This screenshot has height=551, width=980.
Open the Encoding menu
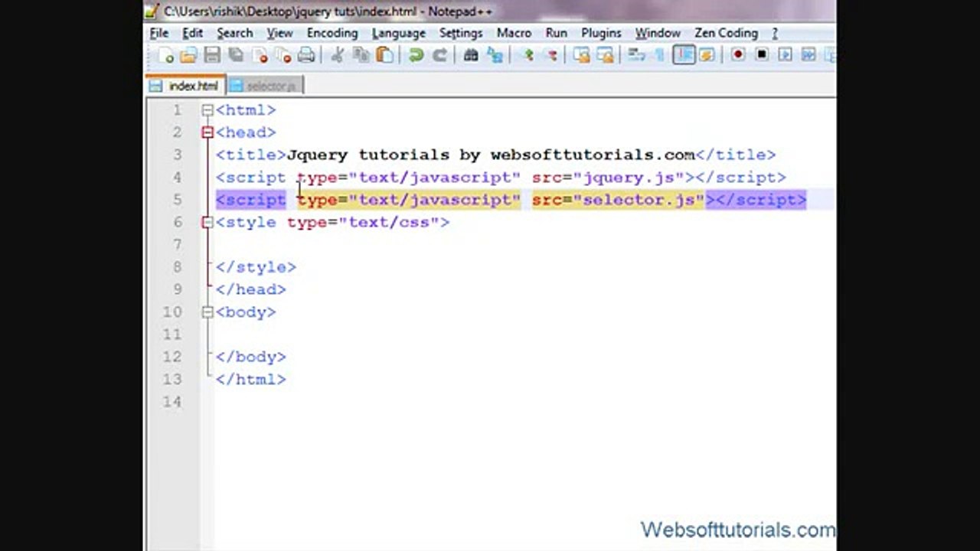[332, 33]
